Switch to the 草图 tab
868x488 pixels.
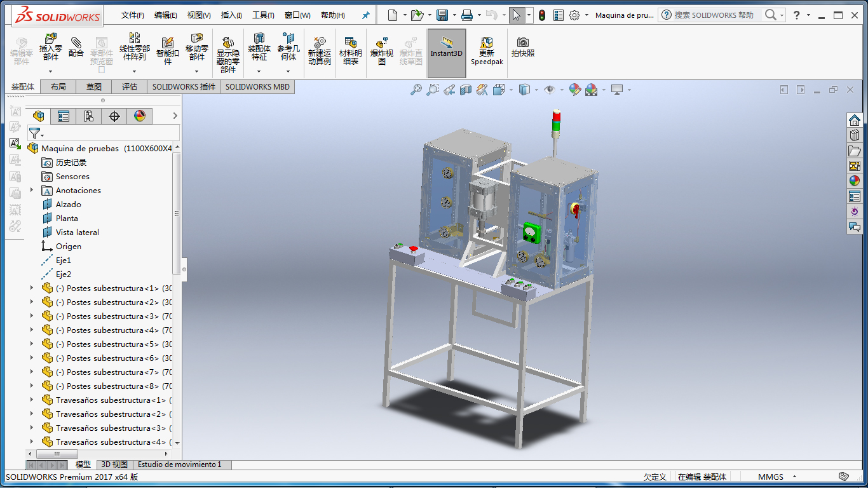click(x=94, y=87)
